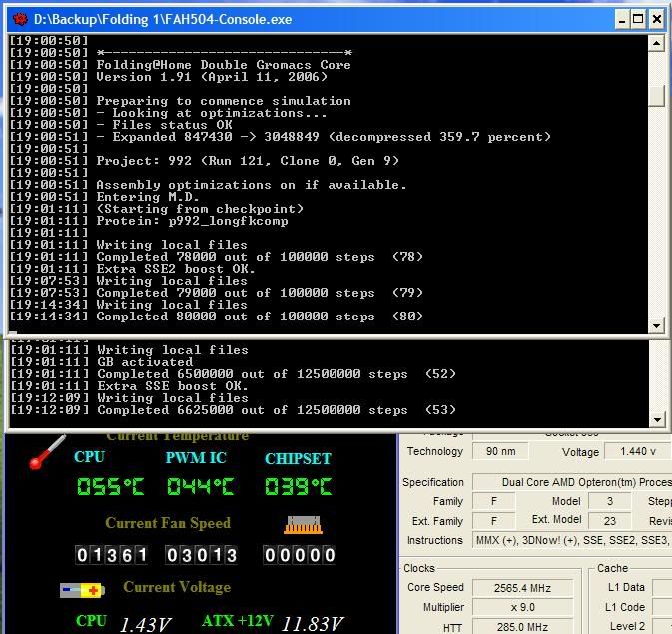The image size is (672, 634).
Task: Click the Multiplier field x 9.0
Action: coord(522,608)
